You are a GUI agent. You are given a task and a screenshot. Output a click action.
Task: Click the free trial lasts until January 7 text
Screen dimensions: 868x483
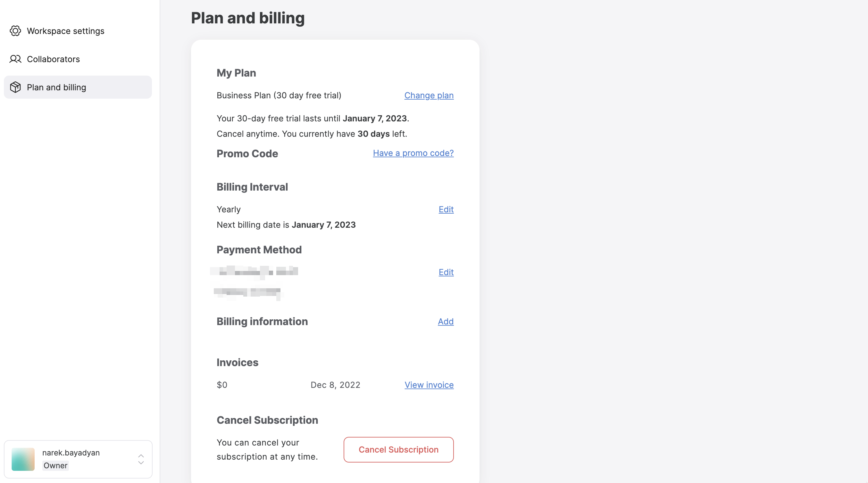point(313,119)
